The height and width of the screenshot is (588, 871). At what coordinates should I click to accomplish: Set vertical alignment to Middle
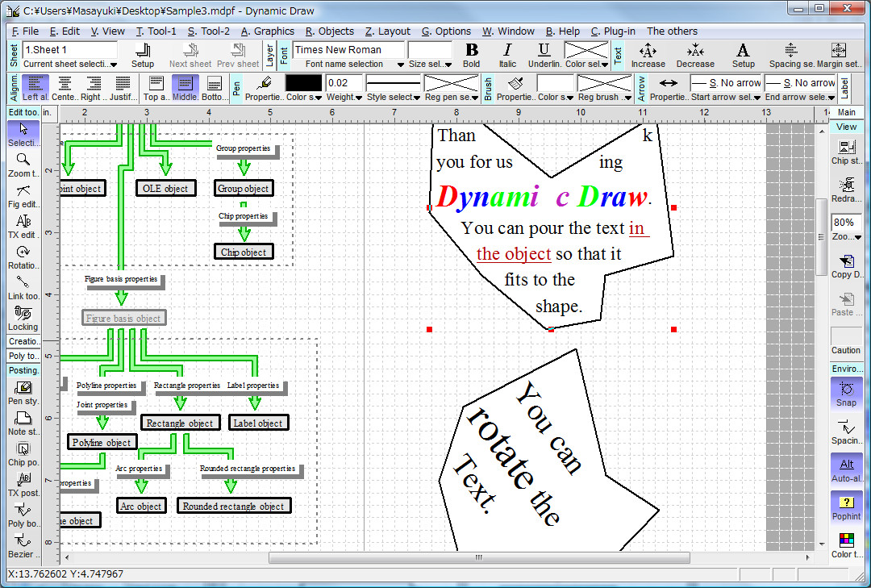point(185,89)
